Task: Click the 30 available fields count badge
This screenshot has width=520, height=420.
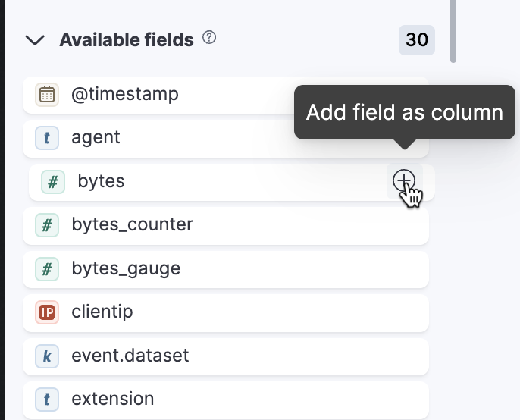Action: [417, 40]
